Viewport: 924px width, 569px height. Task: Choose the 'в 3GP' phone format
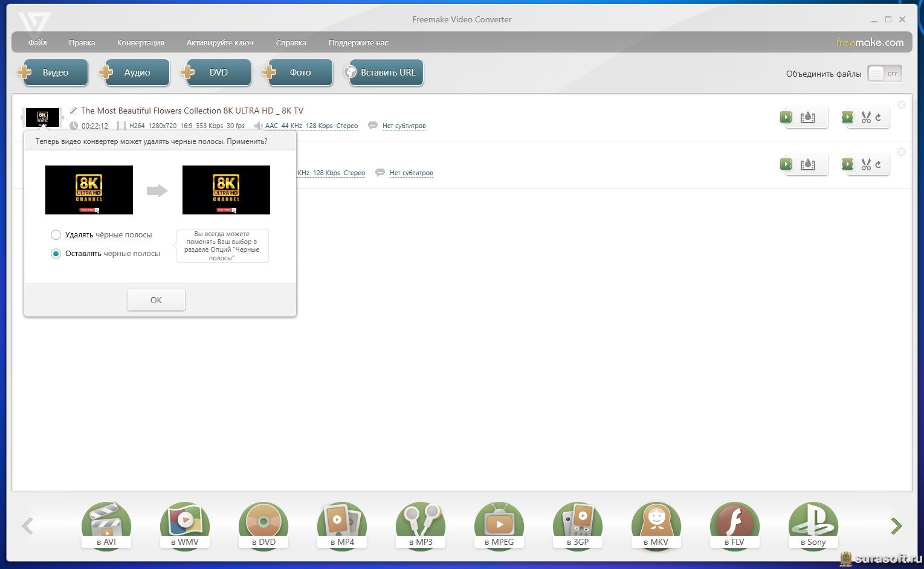coord(578,526)
